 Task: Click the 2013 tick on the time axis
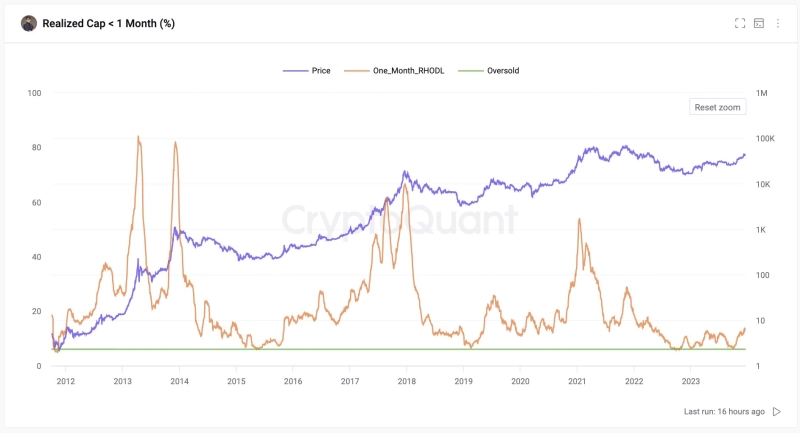(x=122, y=381)
